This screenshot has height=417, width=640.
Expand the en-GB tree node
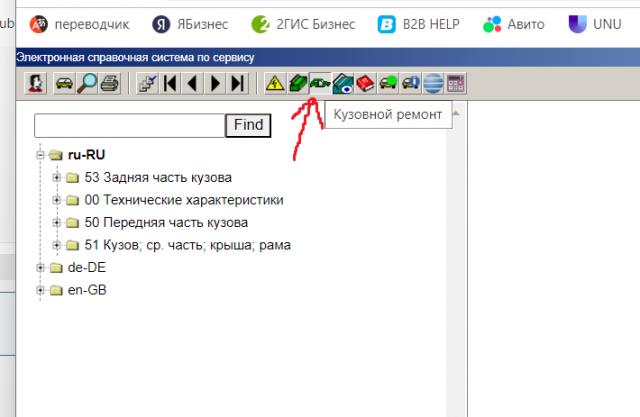click(40, 290)
